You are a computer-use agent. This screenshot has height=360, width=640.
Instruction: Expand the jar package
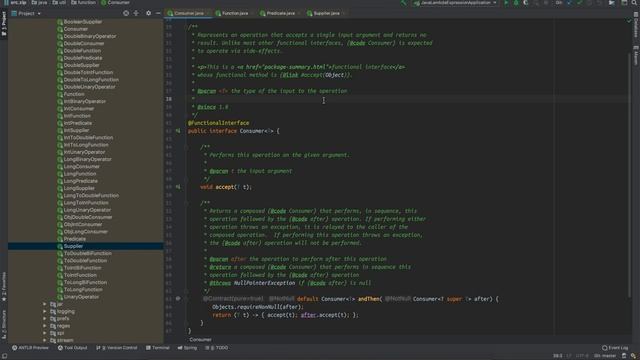coord(45,304)
